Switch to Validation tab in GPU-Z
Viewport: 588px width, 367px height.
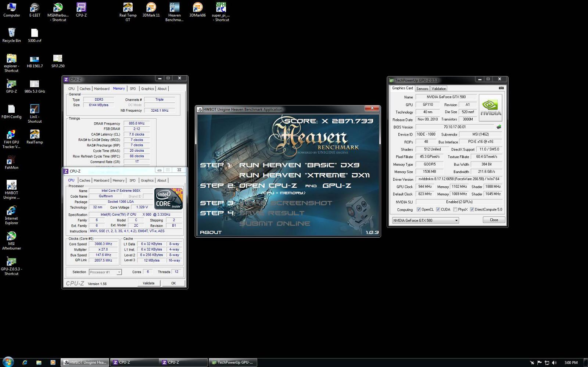click(x=439, y=89)
